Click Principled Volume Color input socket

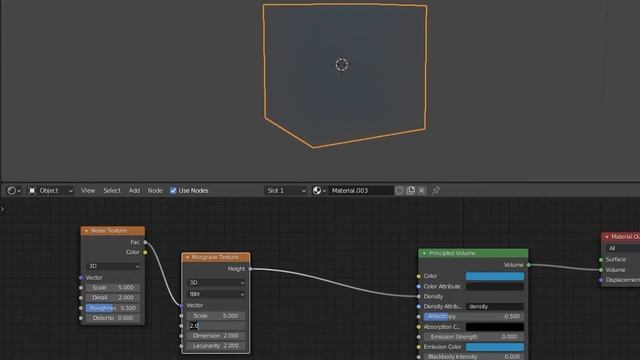pos(419,276)
